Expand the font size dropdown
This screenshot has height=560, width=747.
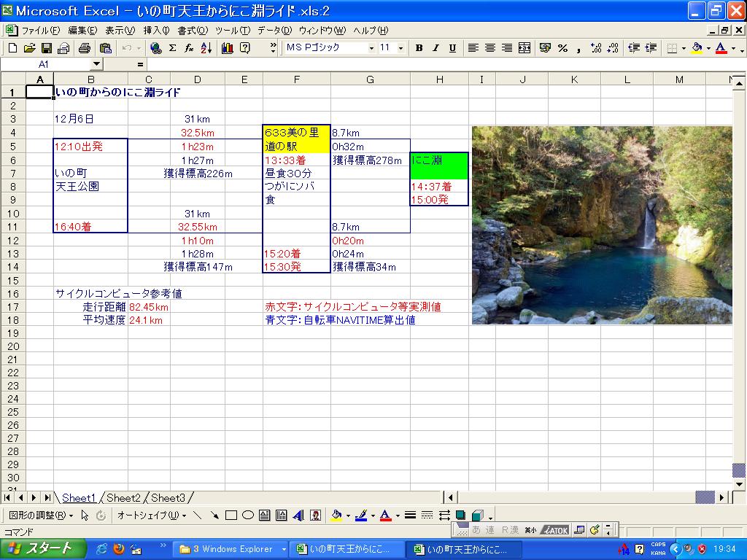coord(402,48)
